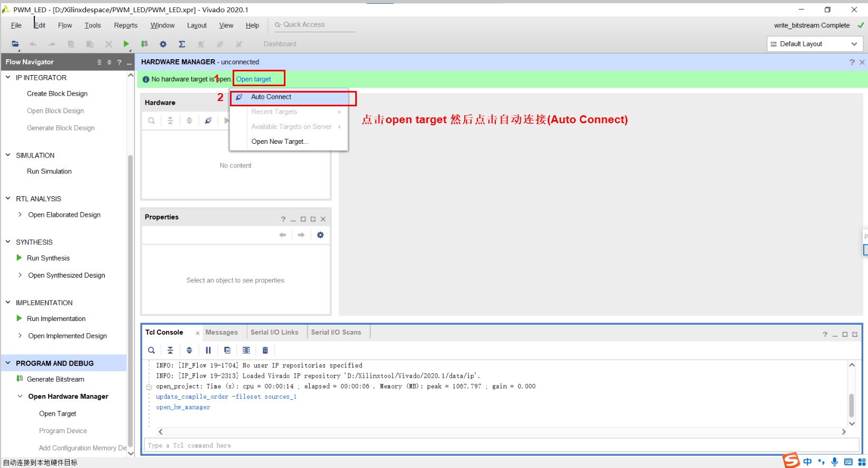Image resolution: width=868 pixels, height=468 pixels.
Task: Click the Open Project folder toolbar icon
Action: [x=15, y=44]
